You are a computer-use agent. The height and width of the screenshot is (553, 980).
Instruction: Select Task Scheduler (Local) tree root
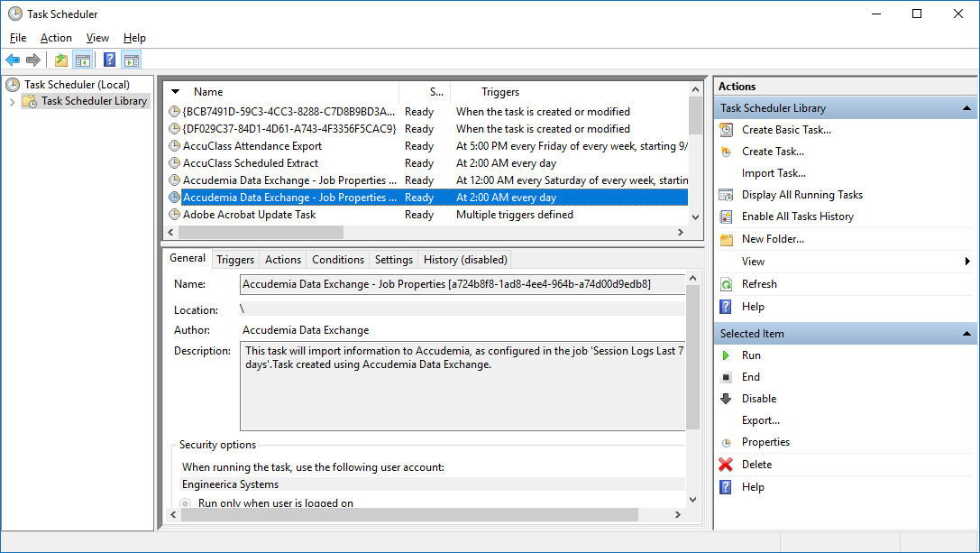pos(77,85)
